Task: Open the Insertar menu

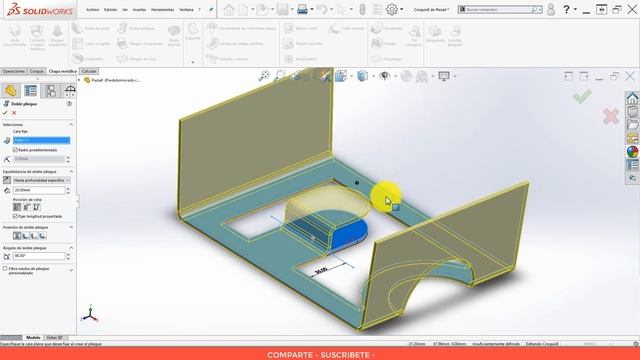Action: coord(139,9)
